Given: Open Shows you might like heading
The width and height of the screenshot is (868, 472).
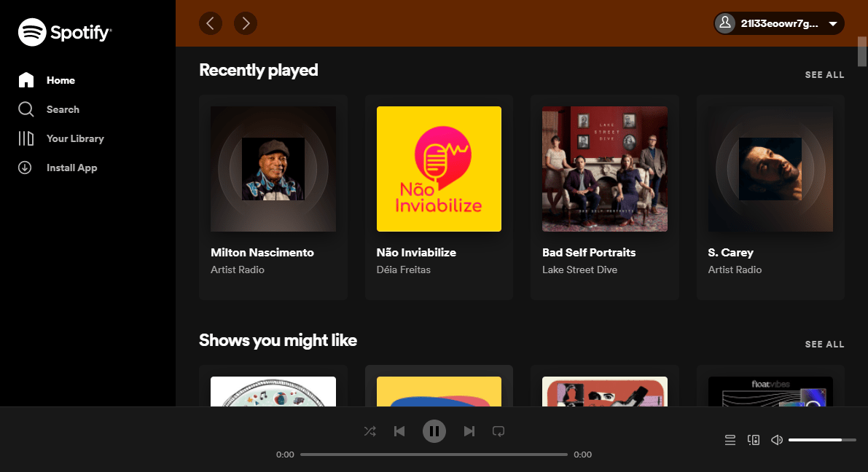Looking at the screenshot, I should (278, 340).
